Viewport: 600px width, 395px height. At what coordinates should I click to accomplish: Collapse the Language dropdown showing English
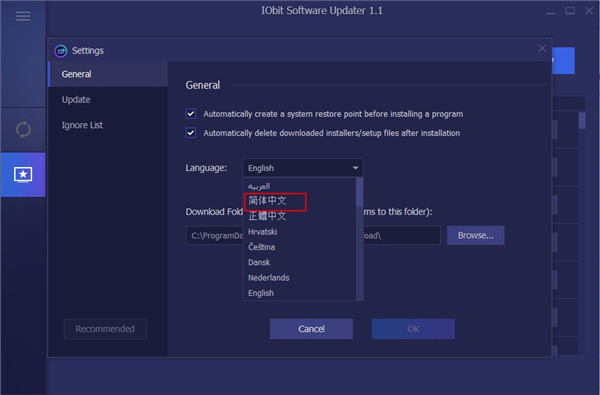[x=303, y=168]
